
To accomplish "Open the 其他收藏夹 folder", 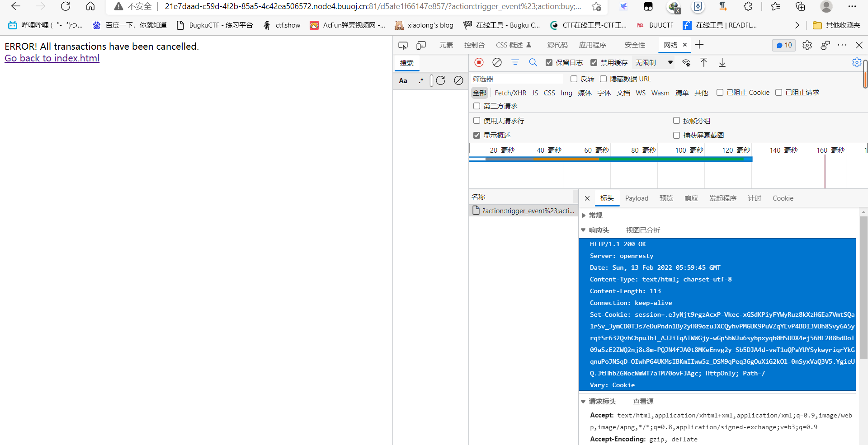I will (x=836, y=25).
